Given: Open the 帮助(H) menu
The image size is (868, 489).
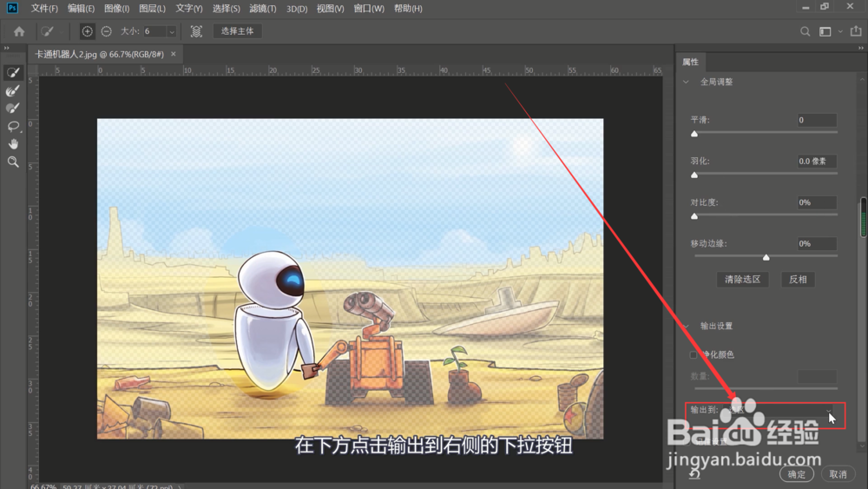Looking at the screenshot, I should 408,9.
